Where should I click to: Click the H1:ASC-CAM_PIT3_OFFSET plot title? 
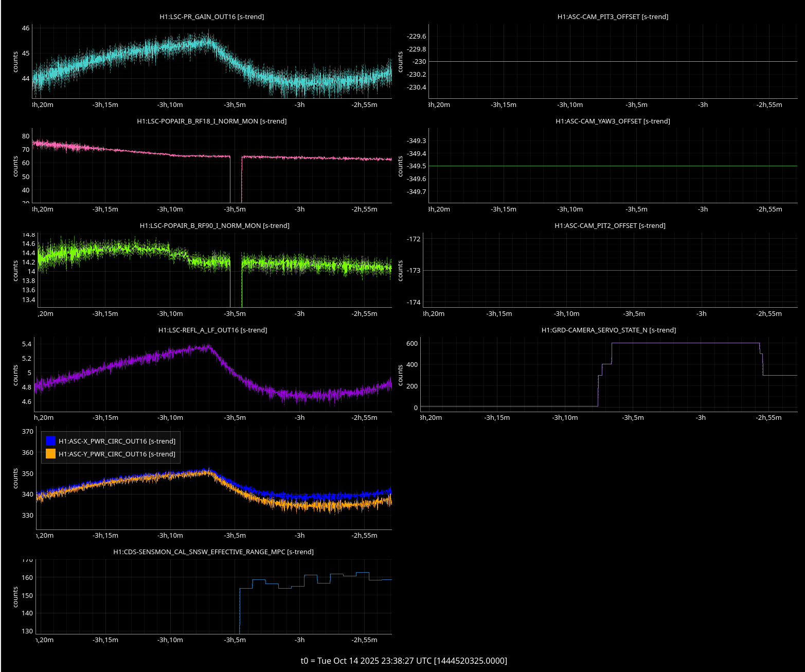click(x=613, y=16)
